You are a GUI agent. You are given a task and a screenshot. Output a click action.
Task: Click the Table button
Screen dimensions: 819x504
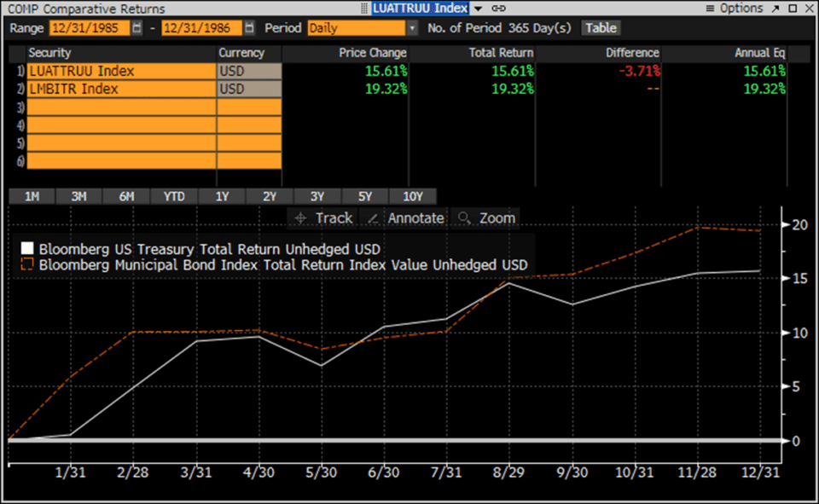click(601, 27)
